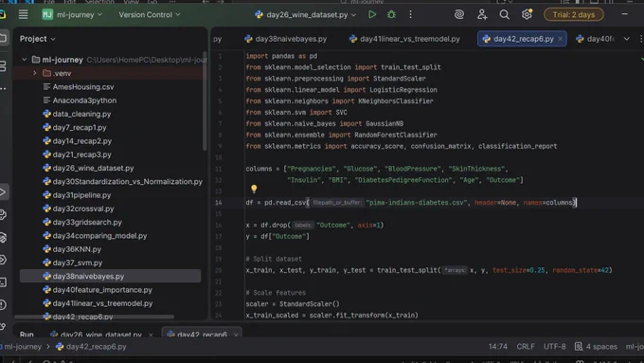644x363 pixels.
Task: Open day31pipeline.py in project tree
Action: pos(78,195)
